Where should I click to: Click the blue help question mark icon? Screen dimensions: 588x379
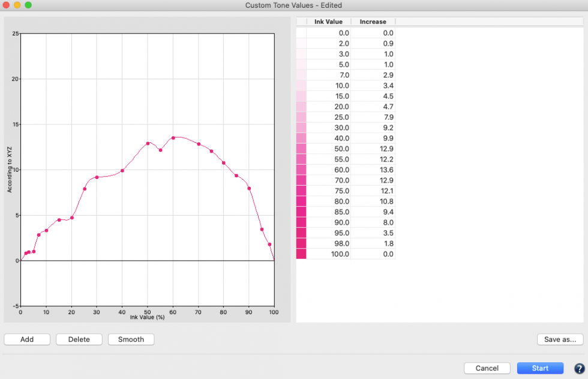(579, 368)
